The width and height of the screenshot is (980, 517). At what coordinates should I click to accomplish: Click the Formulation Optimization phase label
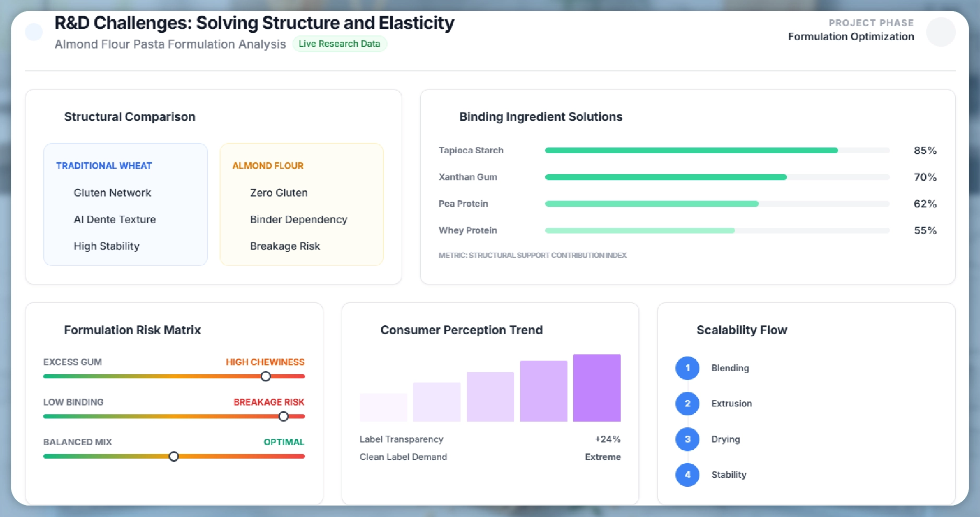[x=851, y=36]
